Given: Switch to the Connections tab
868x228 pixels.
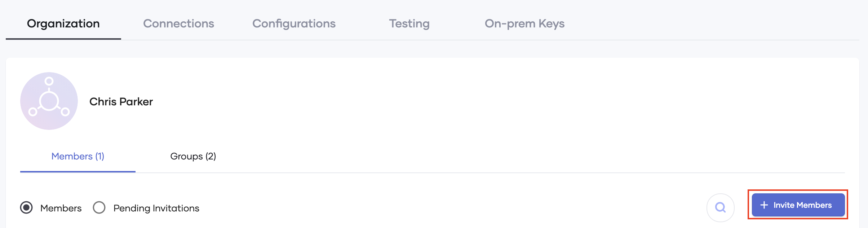Looking at the screenshot, I should pos(178,24).
